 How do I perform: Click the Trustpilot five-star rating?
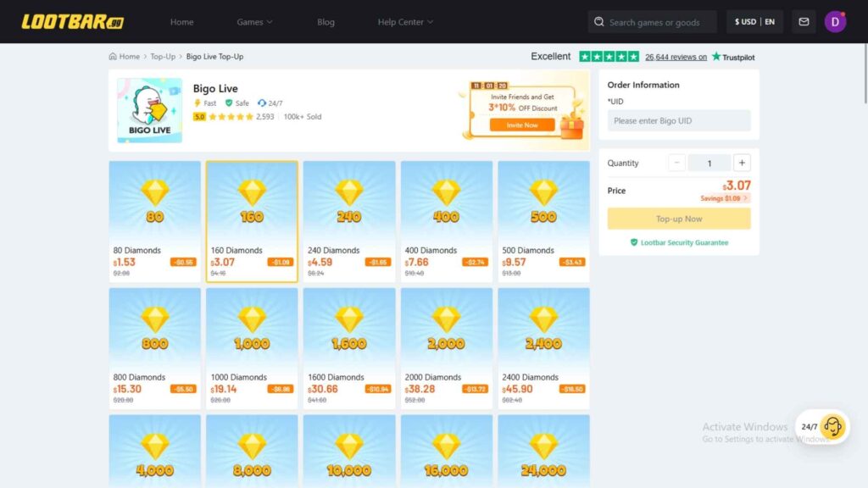click(609, 57)
